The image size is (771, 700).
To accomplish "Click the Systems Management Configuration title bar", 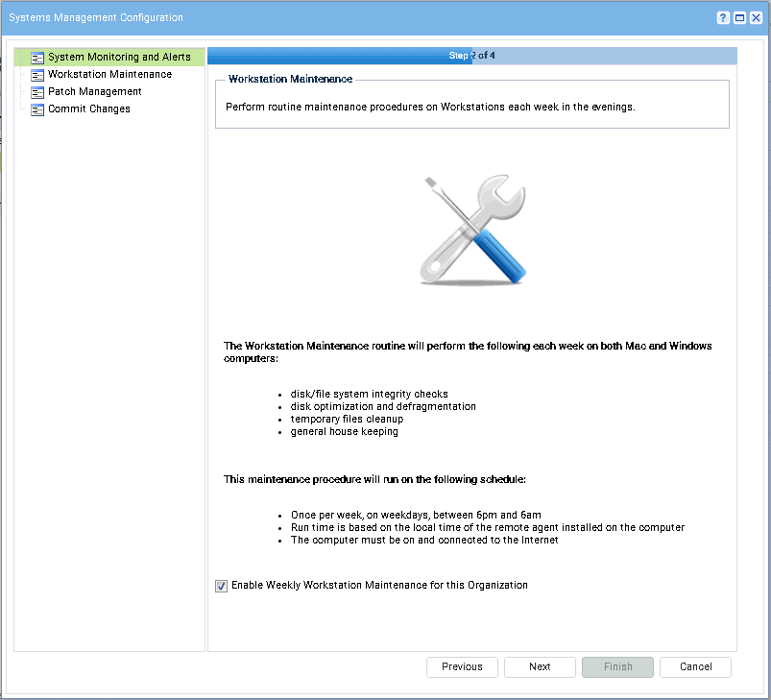I will point(288,17).
